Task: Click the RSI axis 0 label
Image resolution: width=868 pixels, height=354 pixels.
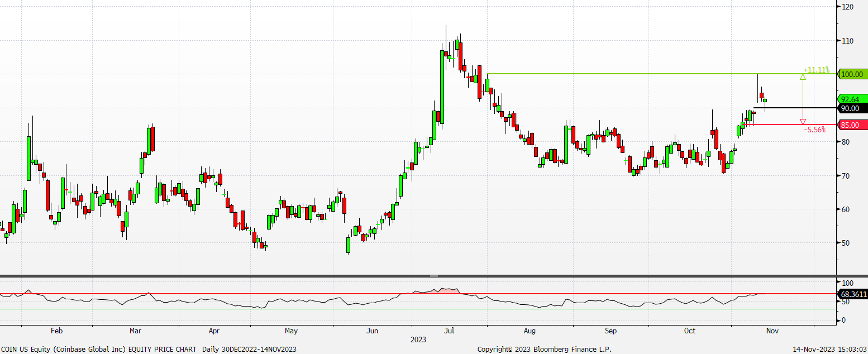Action: tap(843, 320)
